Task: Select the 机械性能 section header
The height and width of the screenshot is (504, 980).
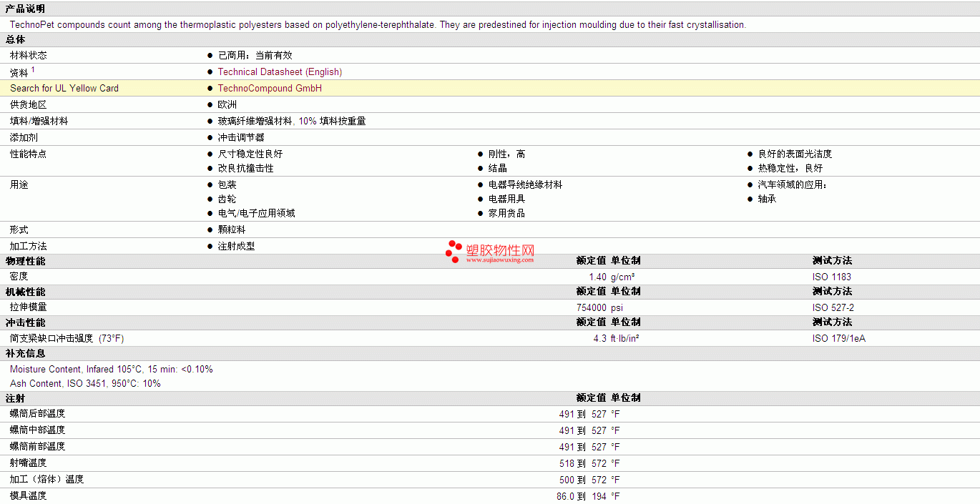Action: [25, 292]
